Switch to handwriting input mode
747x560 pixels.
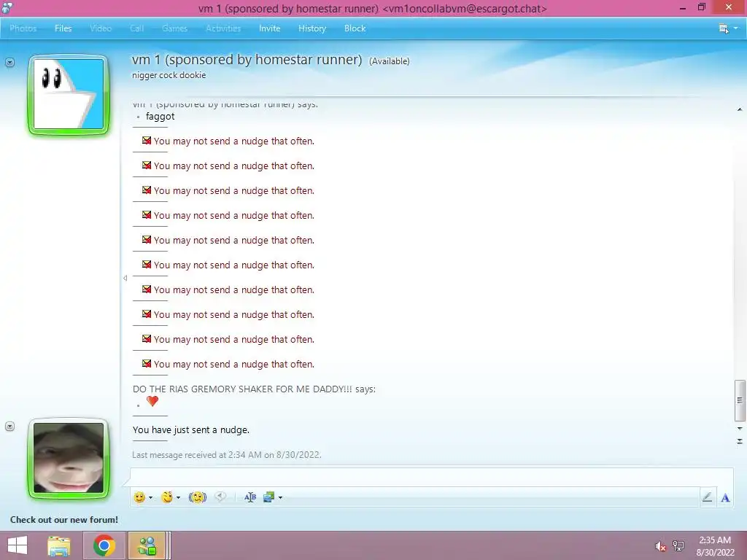click(x=708, y=497)
